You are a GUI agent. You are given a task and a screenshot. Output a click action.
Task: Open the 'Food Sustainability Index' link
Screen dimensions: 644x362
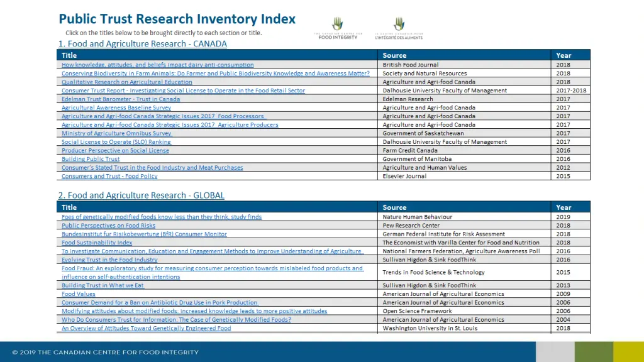point(97,243)
